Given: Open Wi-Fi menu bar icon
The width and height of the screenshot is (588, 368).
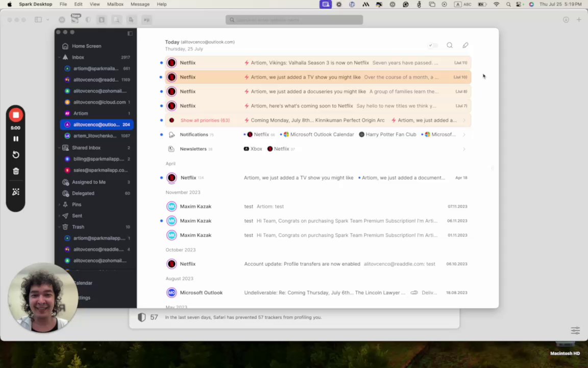Looking at the screenshot, I should tap(497, 5).
